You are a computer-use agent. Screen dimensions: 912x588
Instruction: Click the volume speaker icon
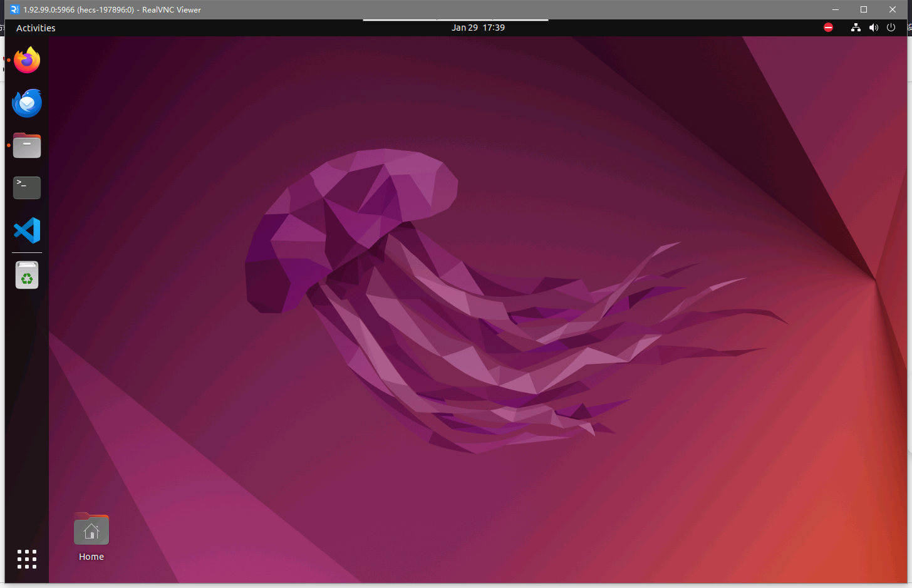tap(873, 28)
